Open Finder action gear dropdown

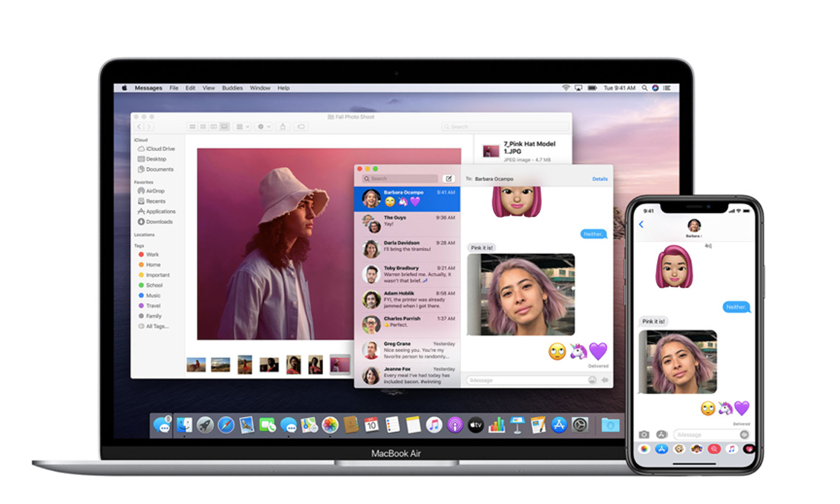coord(264,127)
